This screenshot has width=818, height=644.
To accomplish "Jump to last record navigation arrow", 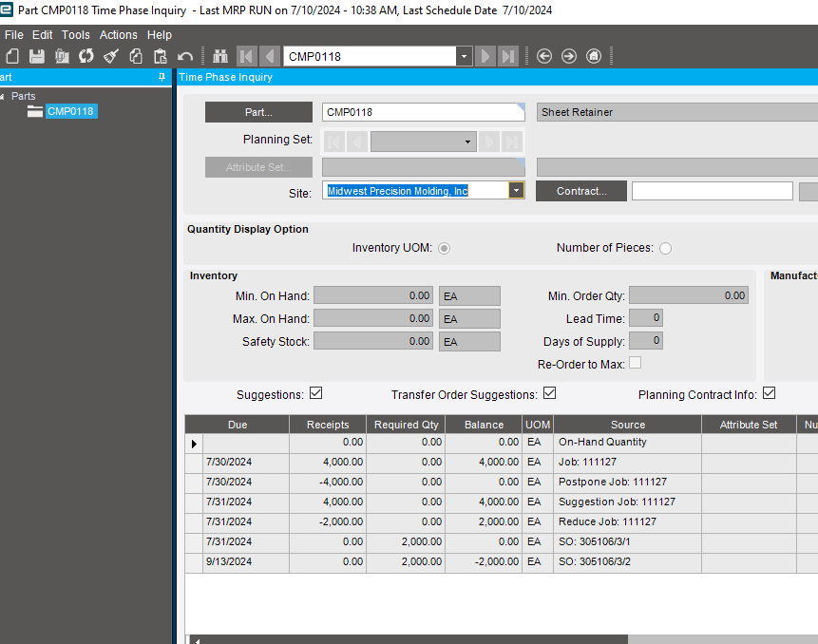I will [509, 56].
